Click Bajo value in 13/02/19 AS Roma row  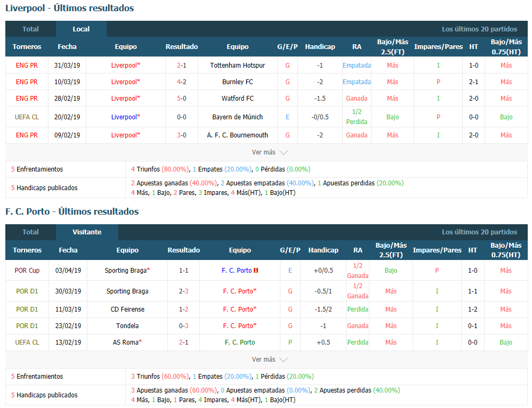(x=505, y=342)
